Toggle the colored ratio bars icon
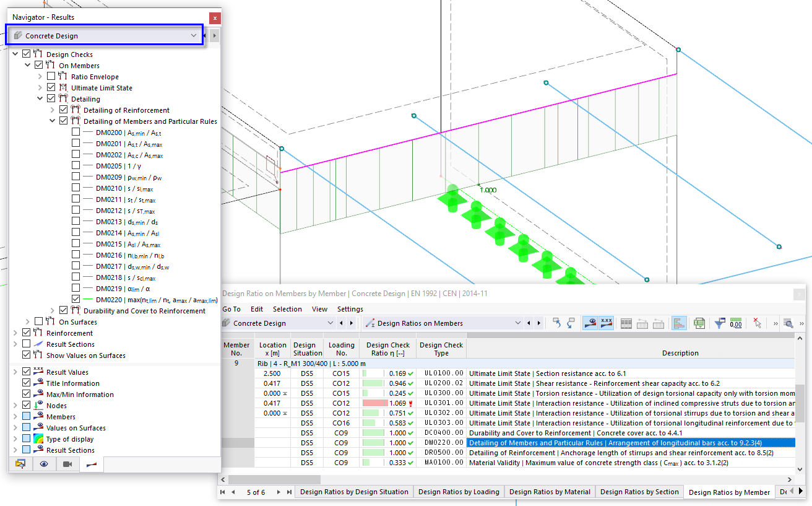 (x=679, y=323)
